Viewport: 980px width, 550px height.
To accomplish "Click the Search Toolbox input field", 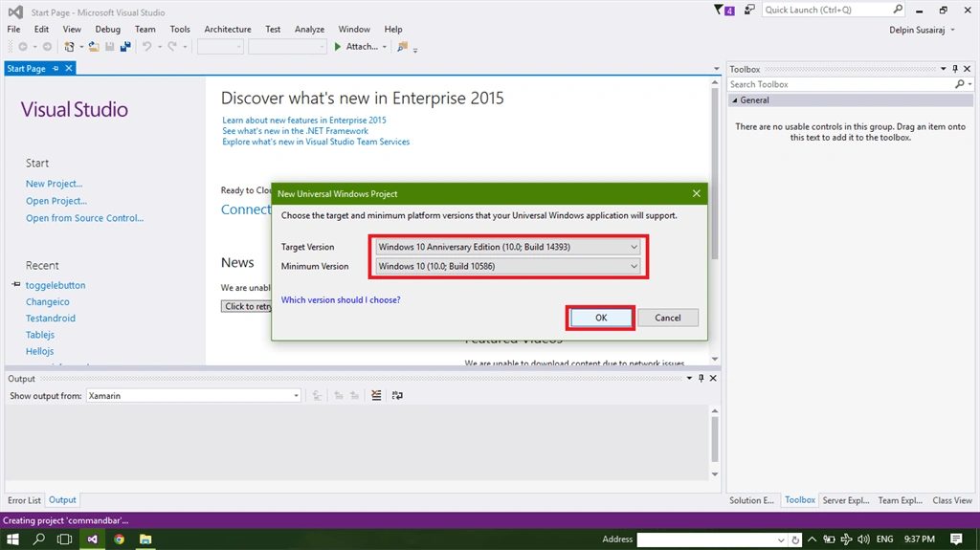I will pos(840,84).
